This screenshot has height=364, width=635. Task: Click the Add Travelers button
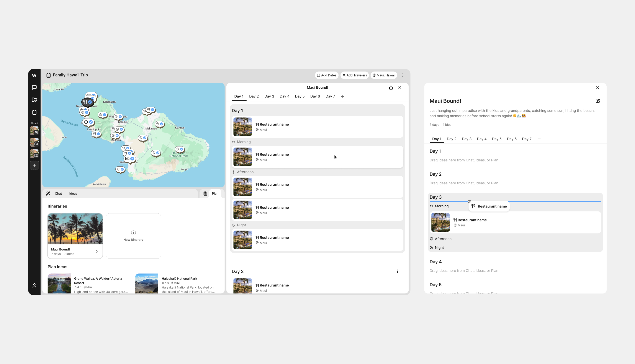(354, 75)
